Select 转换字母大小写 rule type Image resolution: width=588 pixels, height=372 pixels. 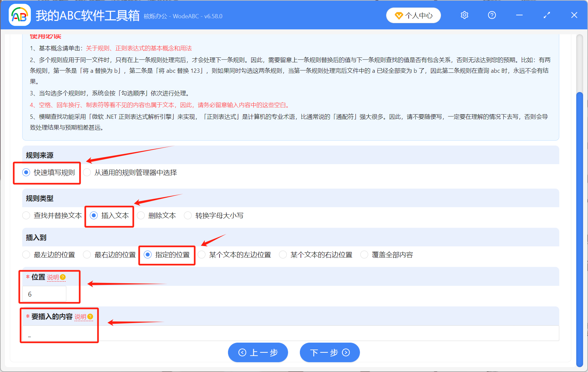tap(188, 215)
